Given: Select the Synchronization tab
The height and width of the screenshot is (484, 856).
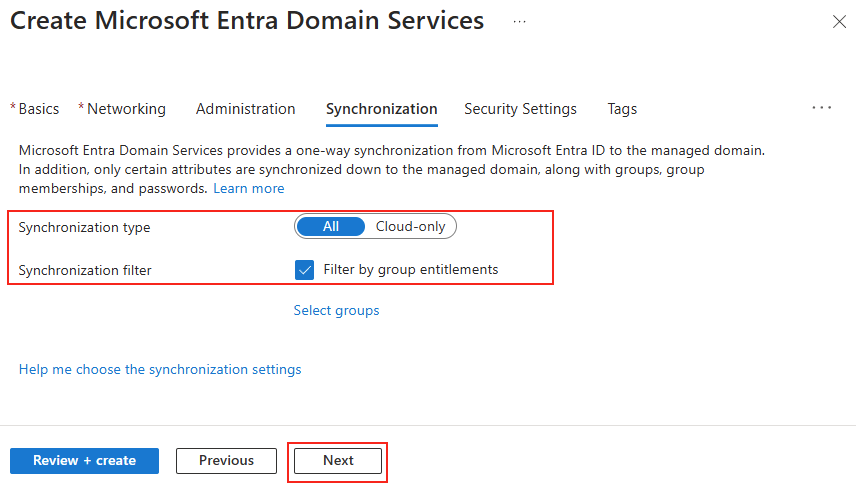Looking at the screenshot, I should [x=382, y=109].
